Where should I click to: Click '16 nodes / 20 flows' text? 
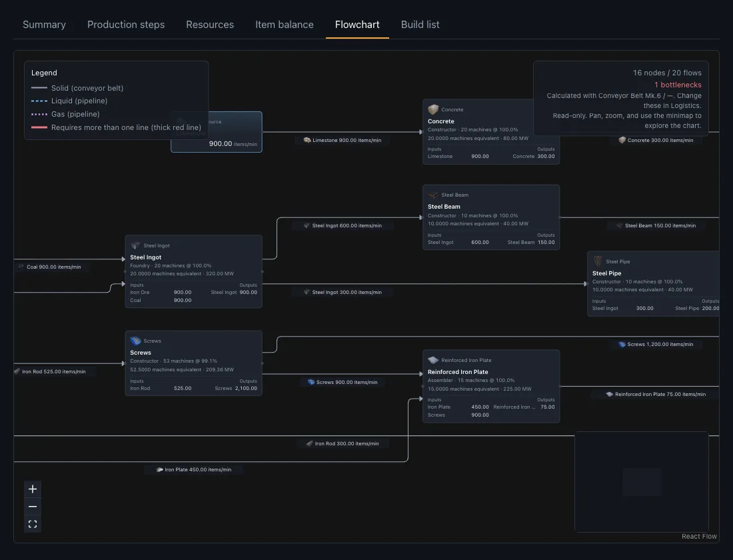[667, 73]
